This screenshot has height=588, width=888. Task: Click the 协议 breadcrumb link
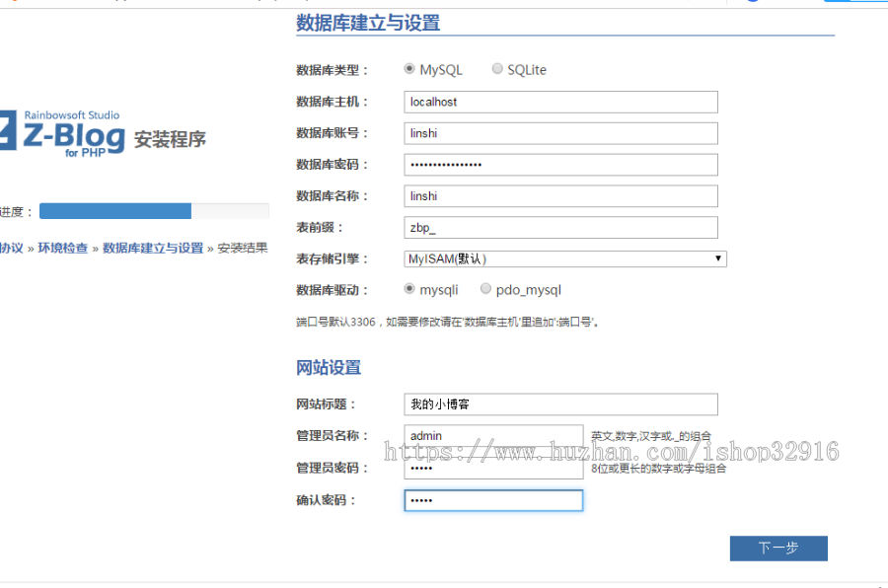pos(10,247)
